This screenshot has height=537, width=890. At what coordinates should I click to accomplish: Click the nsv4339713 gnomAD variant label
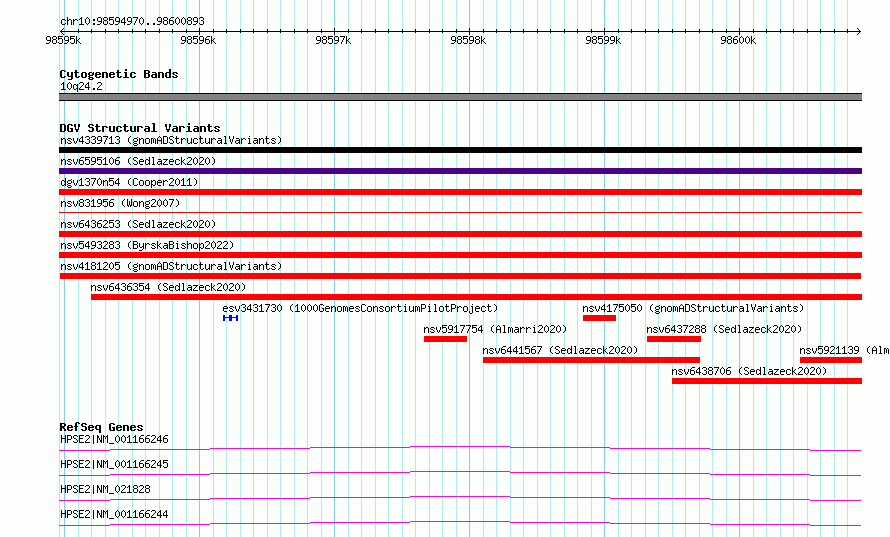(x=171, y=140)
